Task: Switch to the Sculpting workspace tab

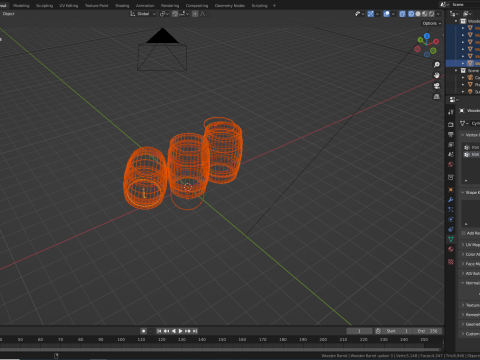Action: coord(44,5)
